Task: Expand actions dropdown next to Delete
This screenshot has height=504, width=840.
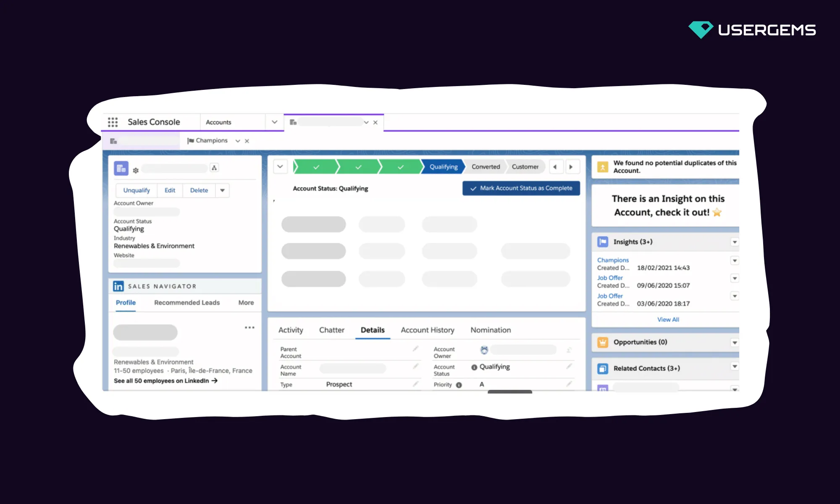Action: (x=223, y=191)
